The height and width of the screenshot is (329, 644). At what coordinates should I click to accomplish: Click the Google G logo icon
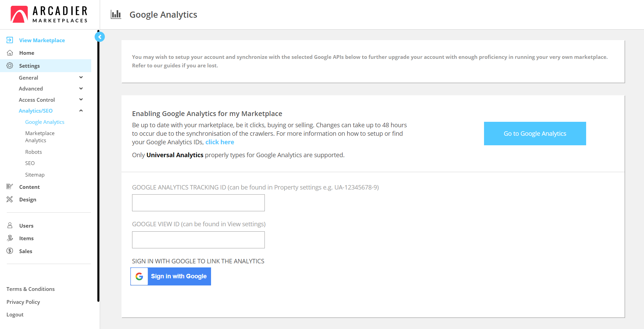click(x=139, y=276)
